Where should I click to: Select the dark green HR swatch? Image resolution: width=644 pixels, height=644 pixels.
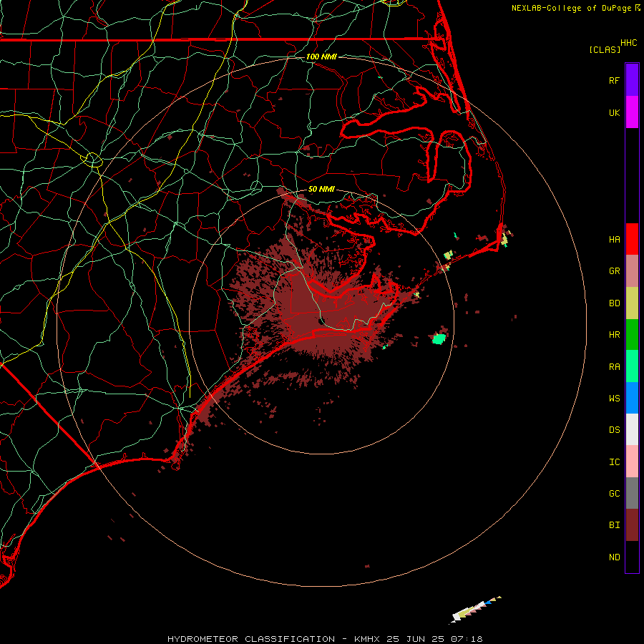[x=632, y=335]
